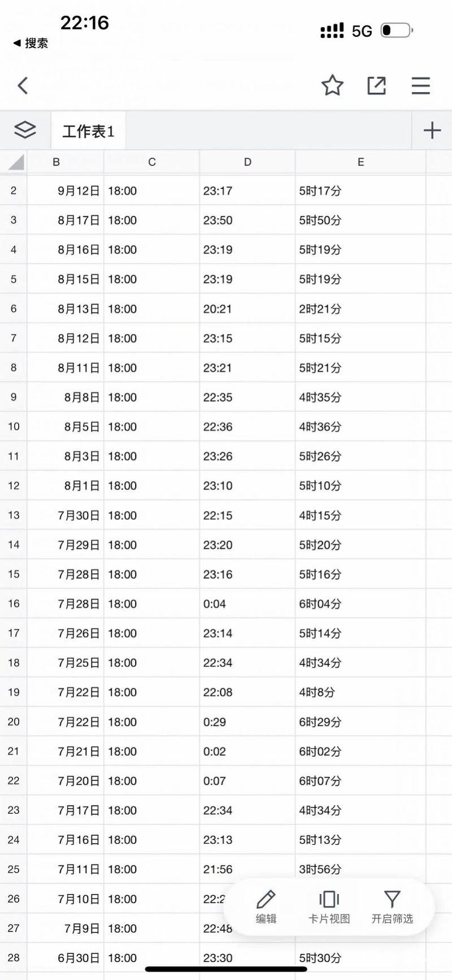The width and height of the screenshot is (452, 980).
Task: Select column B header
Action: 56,162
